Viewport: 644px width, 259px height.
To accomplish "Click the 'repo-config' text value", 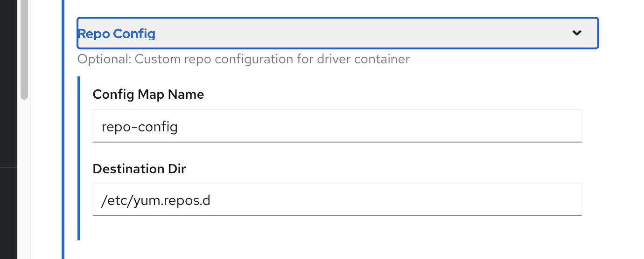I will tap(140, 127).
